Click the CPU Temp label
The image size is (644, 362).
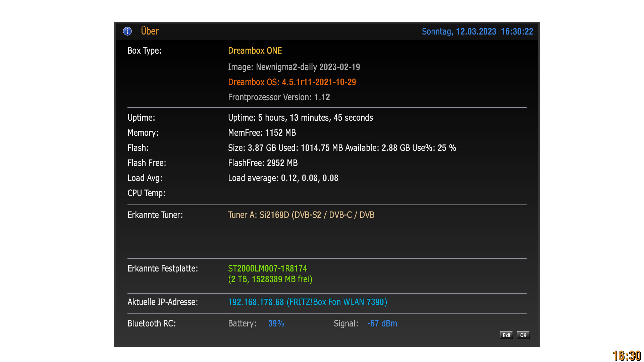[146, 193]
